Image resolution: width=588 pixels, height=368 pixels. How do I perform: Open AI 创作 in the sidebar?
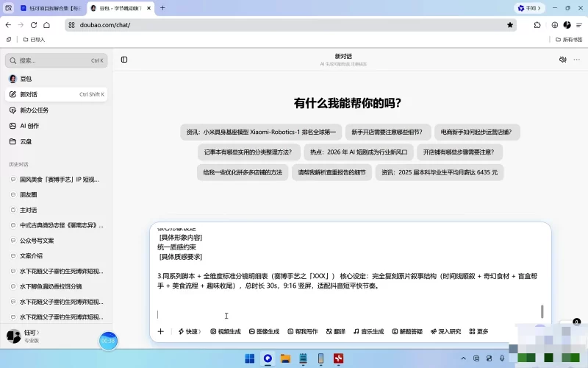(57, 126)
